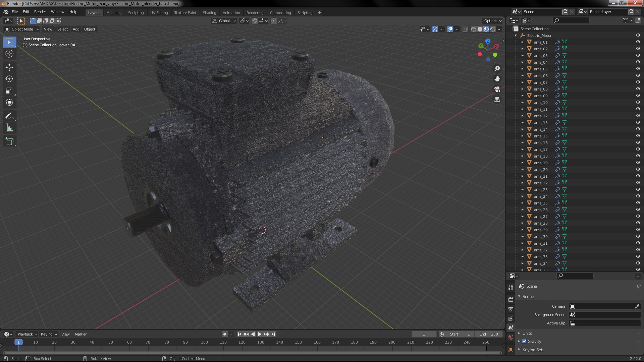Switch to the Modeling workspace tab
Screen dimensions: 644x362
pyautogui.click(x=114, y=13)
